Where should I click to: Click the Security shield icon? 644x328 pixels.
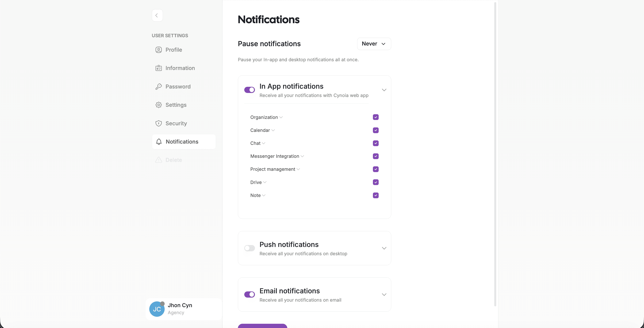click(x=158, y=123)
